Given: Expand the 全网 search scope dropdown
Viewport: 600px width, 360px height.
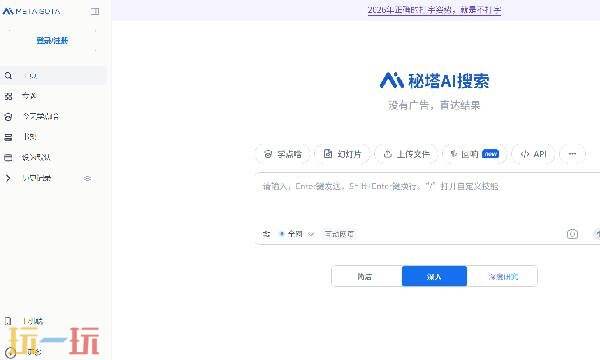Looking at the screenshot, I should click(x=297, y=234).
